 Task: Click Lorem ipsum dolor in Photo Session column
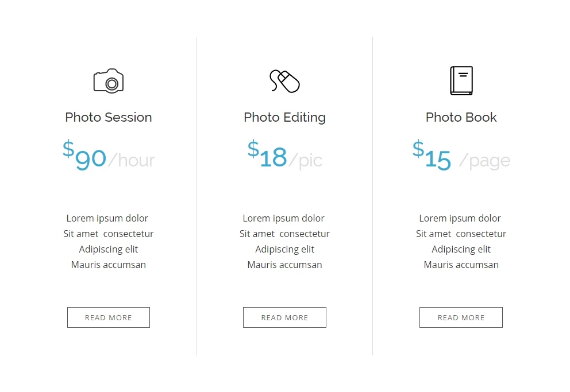pyautogui.click(x=107, y=219)
